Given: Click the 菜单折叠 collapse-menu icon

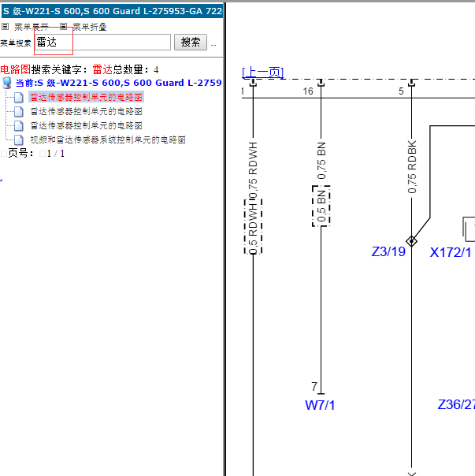Looking at the screenshot, I should 63,27.
